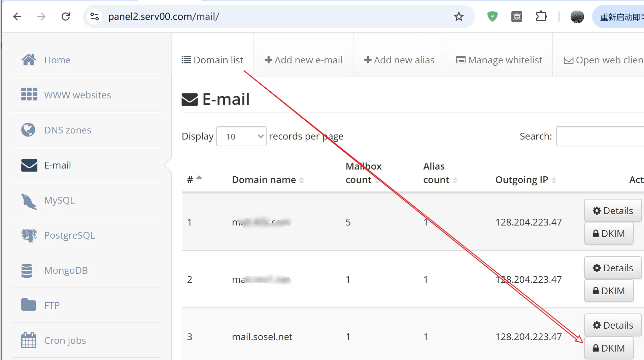Image resolution: width=644 pixels, height=360 pixels.
Task: Expand the records per page dropdown
Action: [241, 136]
